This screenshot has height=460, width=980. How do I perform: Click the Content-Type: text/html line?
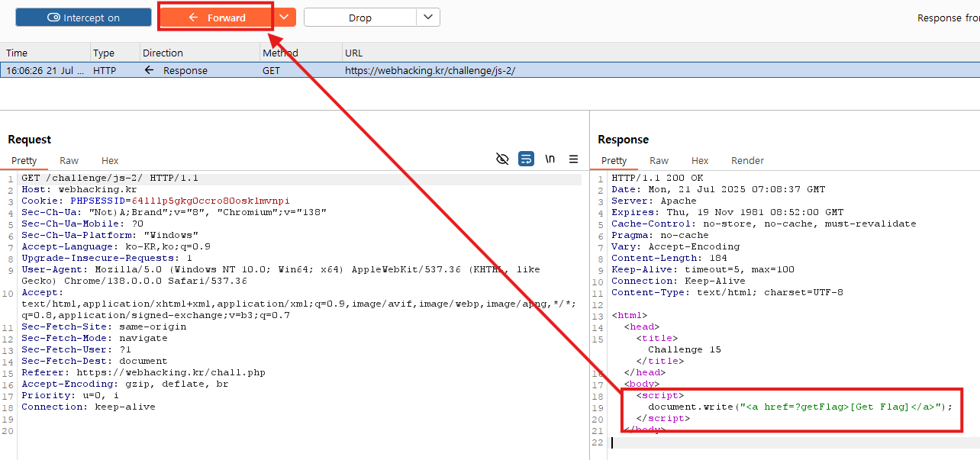tap(727, 292)
